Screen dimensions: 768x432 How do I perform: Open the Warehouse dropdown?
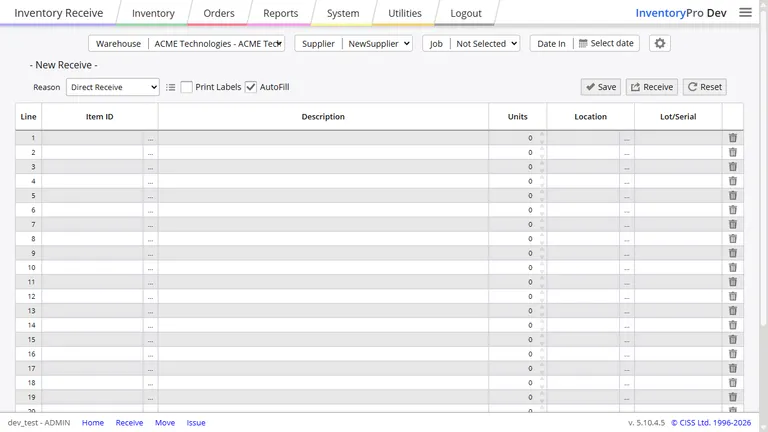[x=216, y=44]
